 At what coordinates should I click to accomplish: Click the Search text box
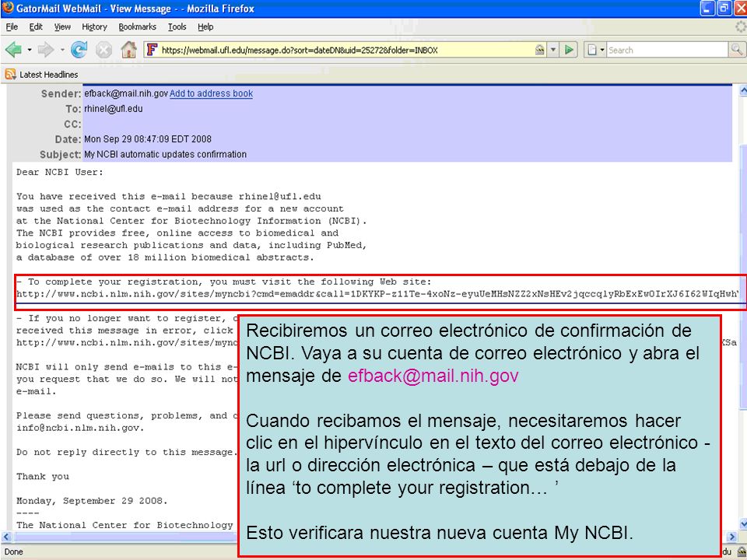(668, 50)
